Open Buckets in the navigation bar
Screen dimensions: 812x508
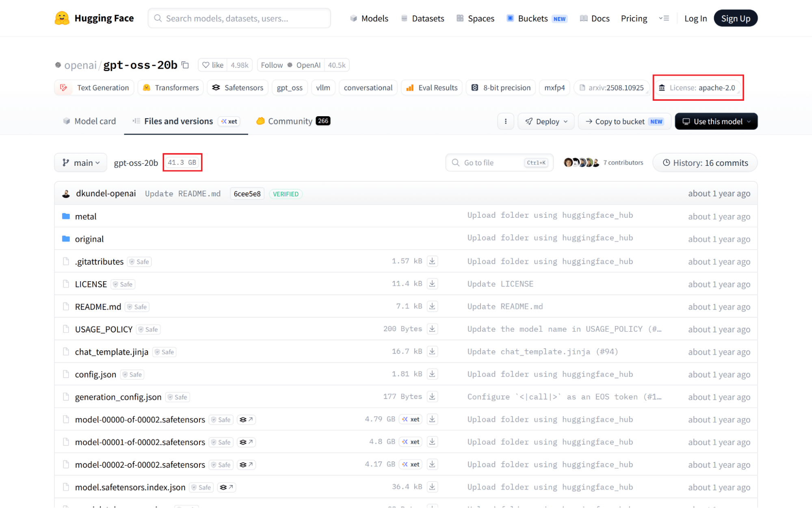point(537,18)
